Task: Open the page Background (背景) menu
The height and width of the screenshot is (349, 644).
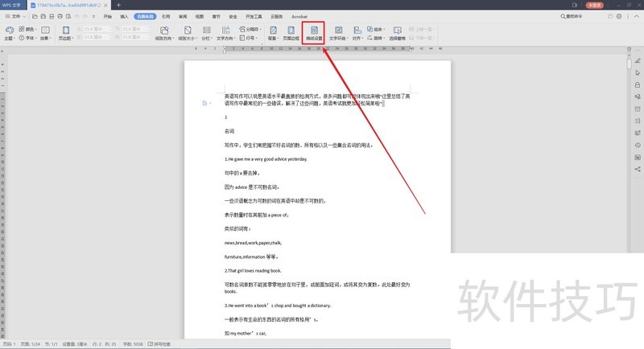Action: 273,33
